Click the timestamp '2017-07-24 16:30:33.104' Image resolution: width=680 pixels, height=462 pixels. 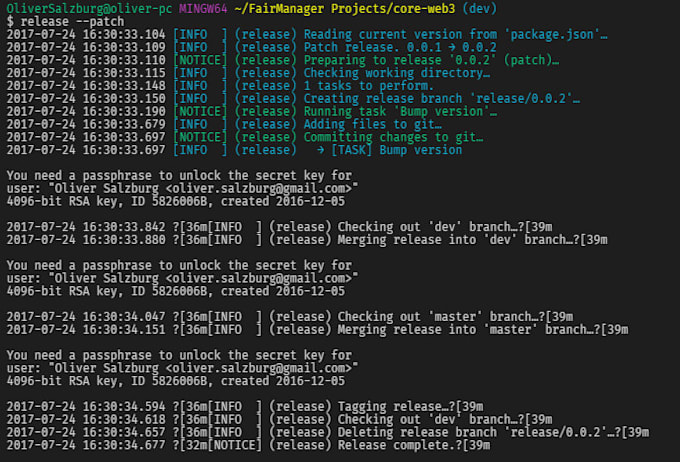(x=86, y=34)
